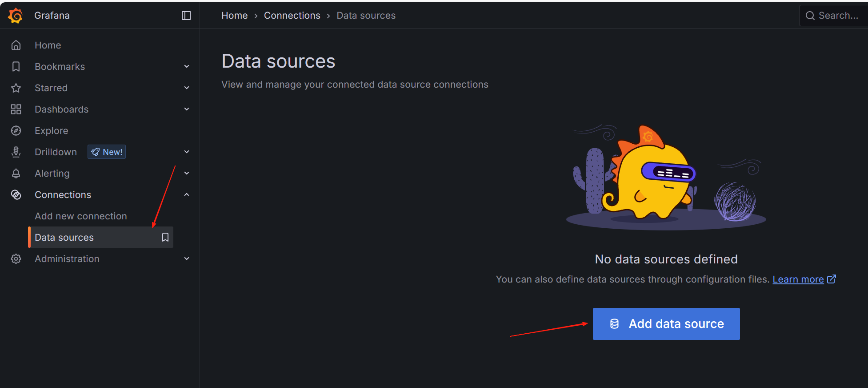The image size is (868, 388).
Task: Click the Dashboards grid icon
Action: [x=16, y=109]
